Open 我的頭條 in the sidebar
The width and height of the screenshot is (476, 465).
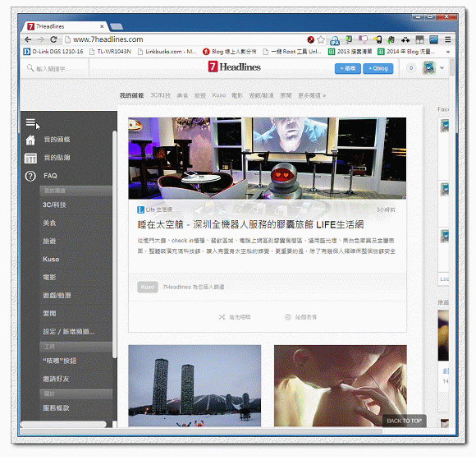(57, 140)
